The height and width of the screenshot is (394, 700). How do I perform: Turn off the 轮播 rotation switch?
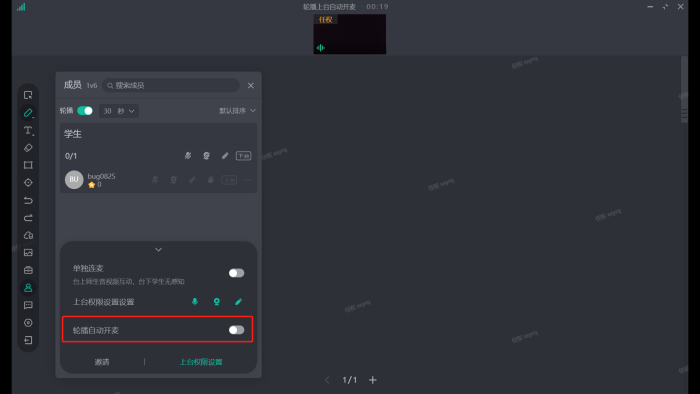tap(85, 111)
